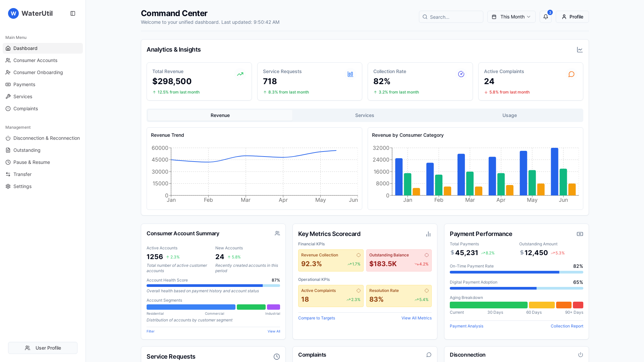Click the Active Complaints speech bubble icon
Viewport: 644px width, 362px height.
click(571, 74)
